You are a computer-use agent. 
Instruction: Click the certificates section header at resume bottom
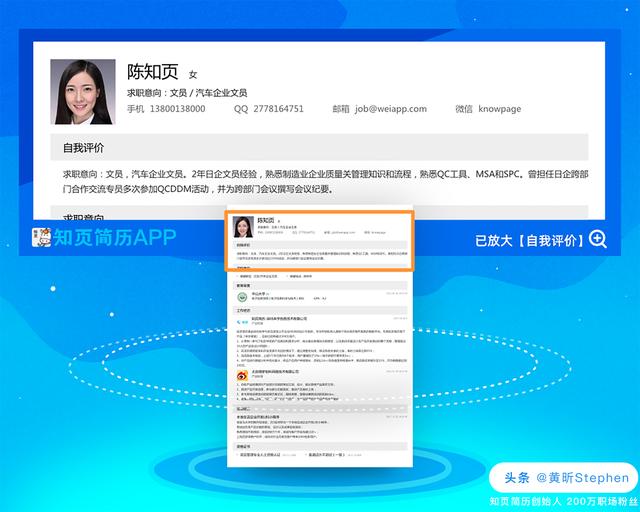click(320, 446)
